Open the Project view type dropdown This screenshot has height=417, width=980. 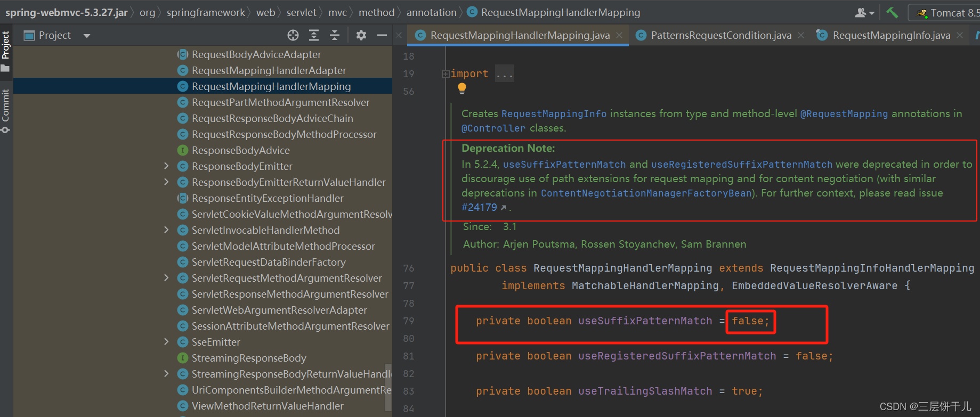[x=87, y=36]
